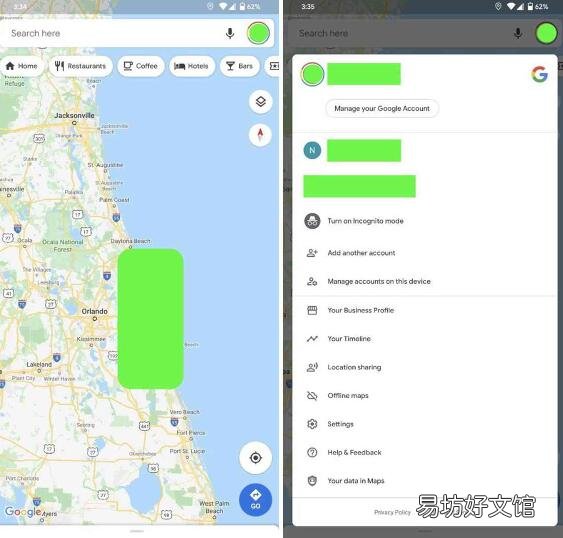
Task: Tap the Business Profile storefront icon
Action: click(312, 310)
